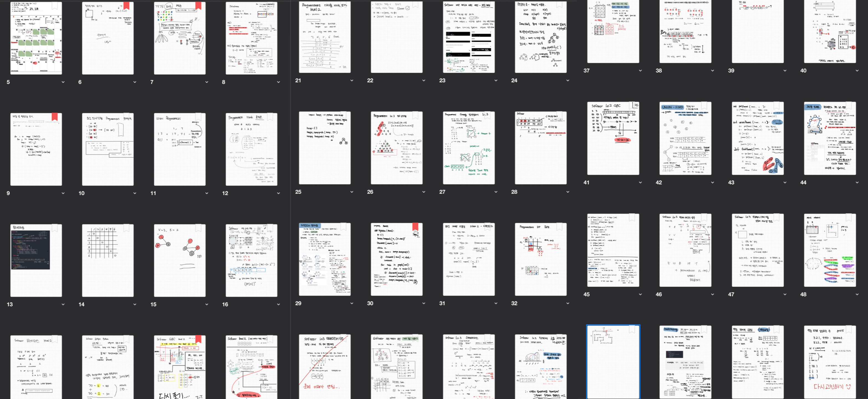This screenshot has width=868, height=399.
Task: Open page 40 thumbnail
Action: coord(830,31)
